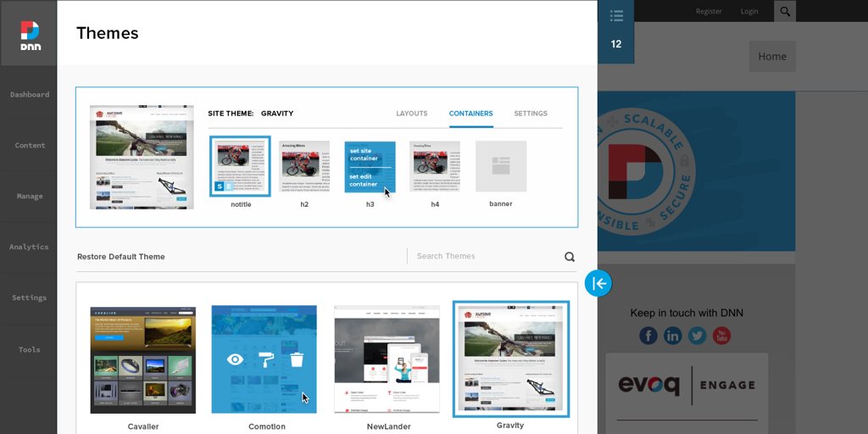Click Restore Default Theme
The height and width of the screenshot is (434, 868).
pyautogui.click(x=120, y=257)
